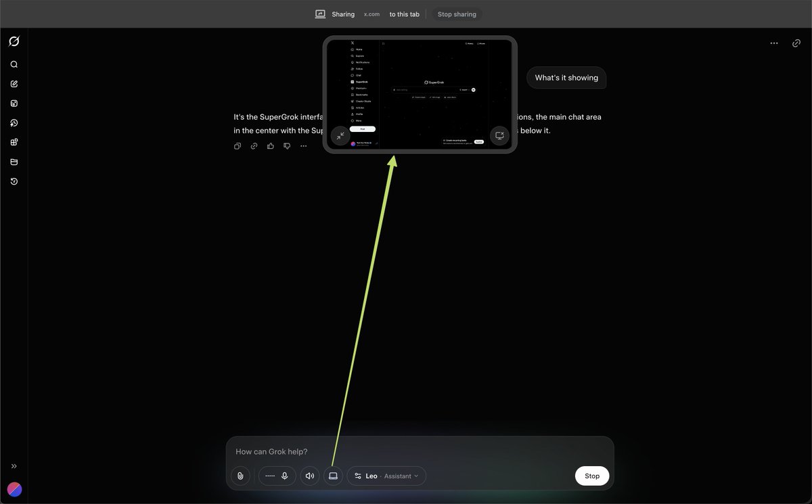
Task: Click the x.com label in sharing bar
Action: [x=371, y=14]
